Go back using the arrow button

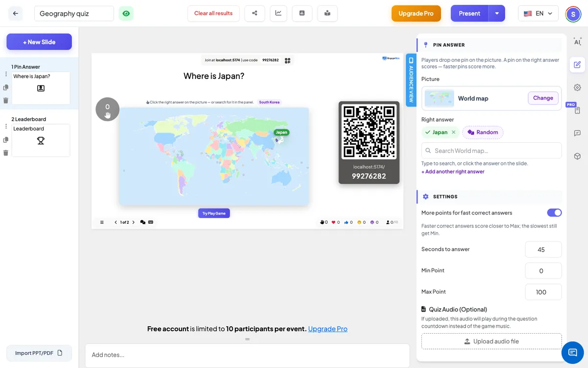point(15,13)
